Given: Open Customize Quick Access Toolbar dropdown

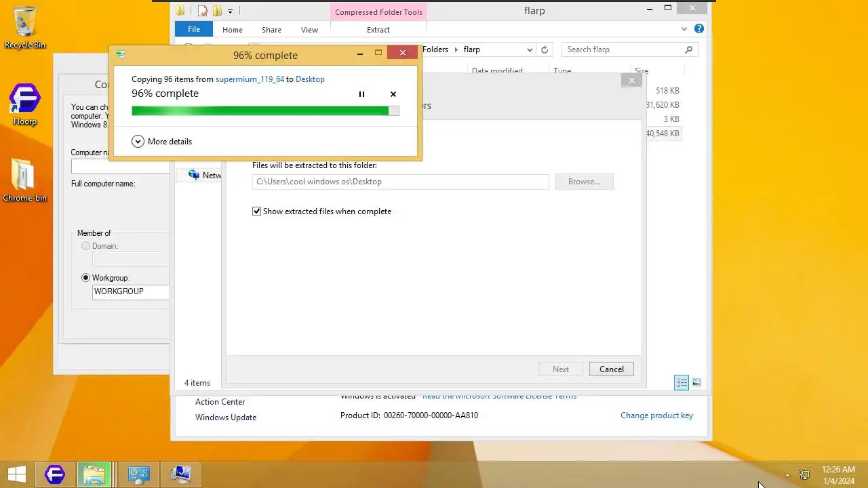Looking at the screenshot, I should coord(231,11).
